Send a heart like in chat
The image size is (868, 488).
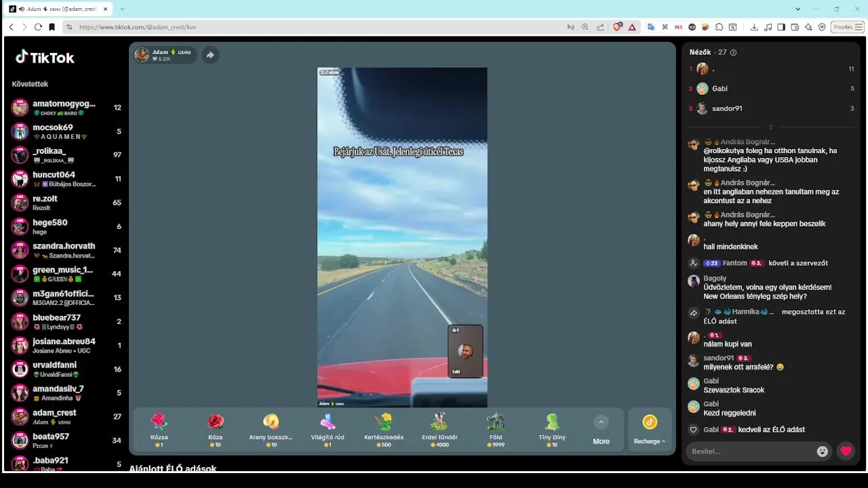[x=845, y=451]
